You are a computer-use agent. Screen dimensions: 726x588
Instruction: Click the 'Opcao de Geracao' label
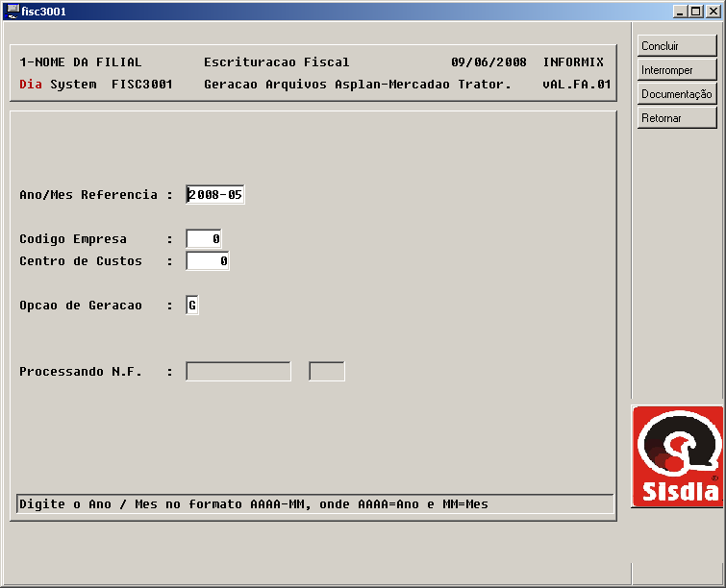point(81,306)
